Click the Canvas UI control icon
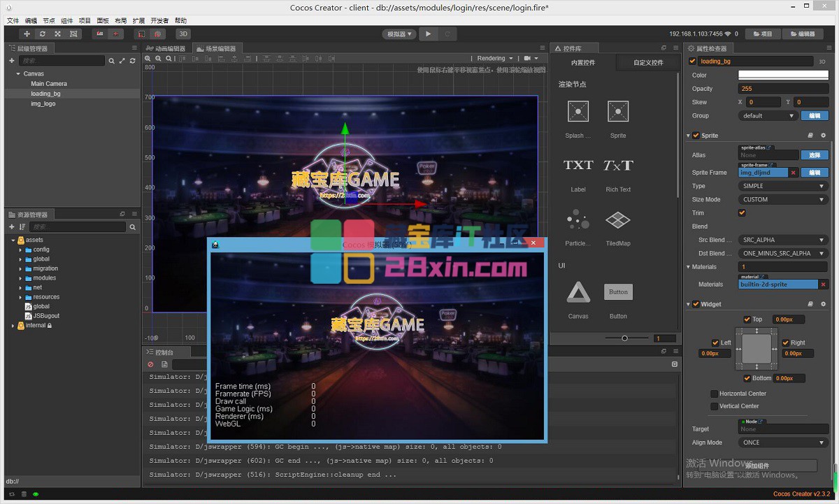 (578, 292)
